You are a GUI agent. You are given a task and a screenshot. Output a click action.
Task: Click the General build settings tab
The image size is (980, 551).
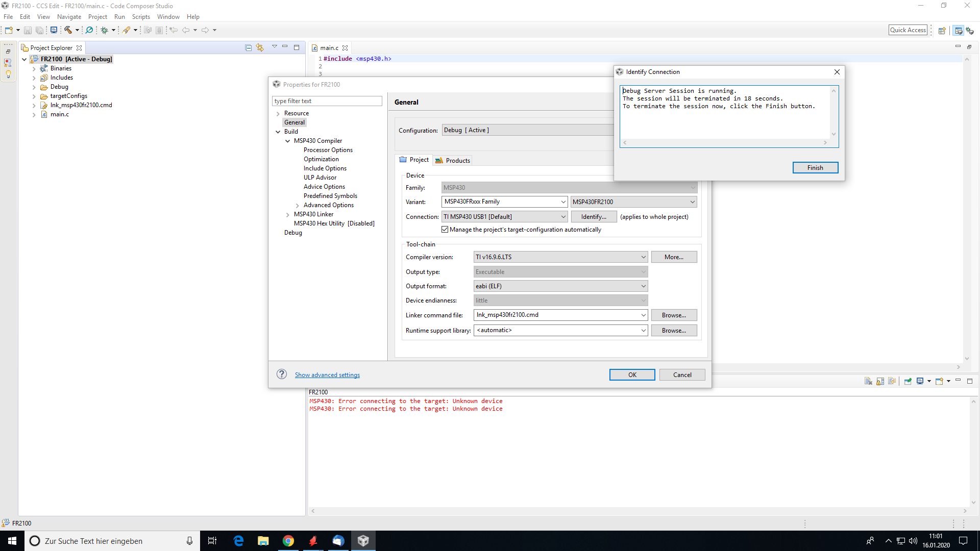pos(294,122)
